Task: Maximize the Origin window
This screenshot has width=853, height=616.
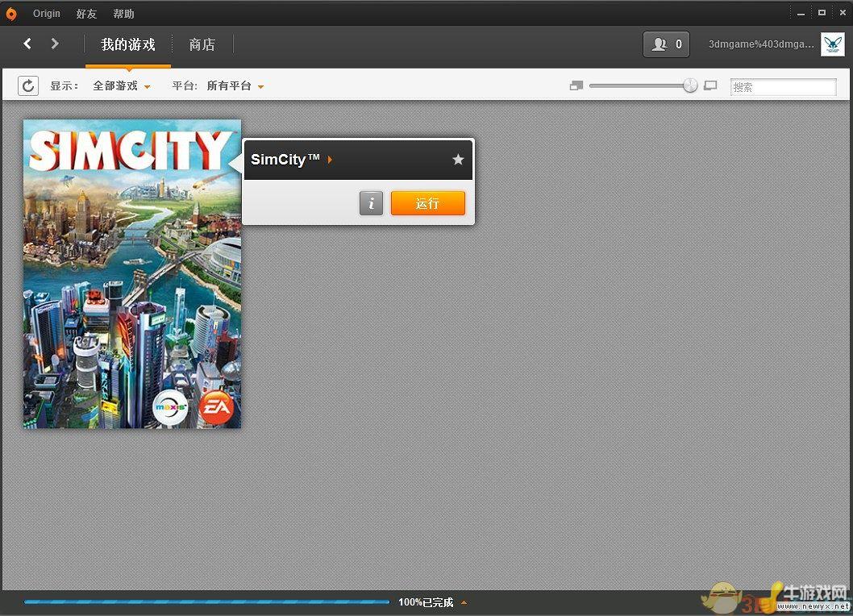Action: tap(822, 13)
